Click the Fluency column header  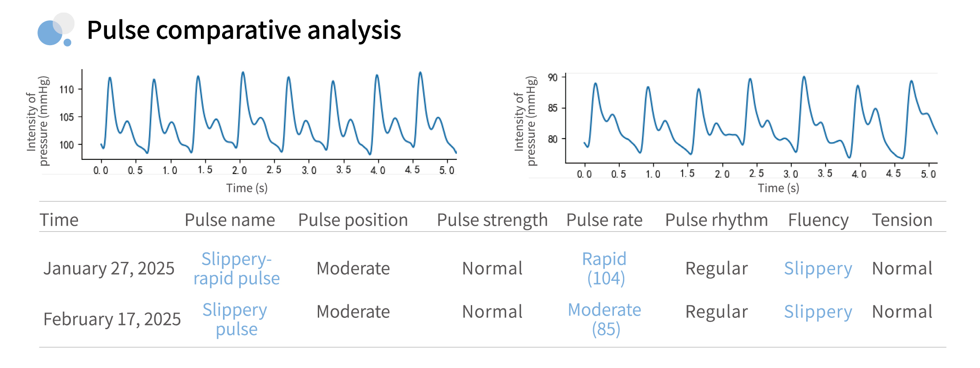818,220
